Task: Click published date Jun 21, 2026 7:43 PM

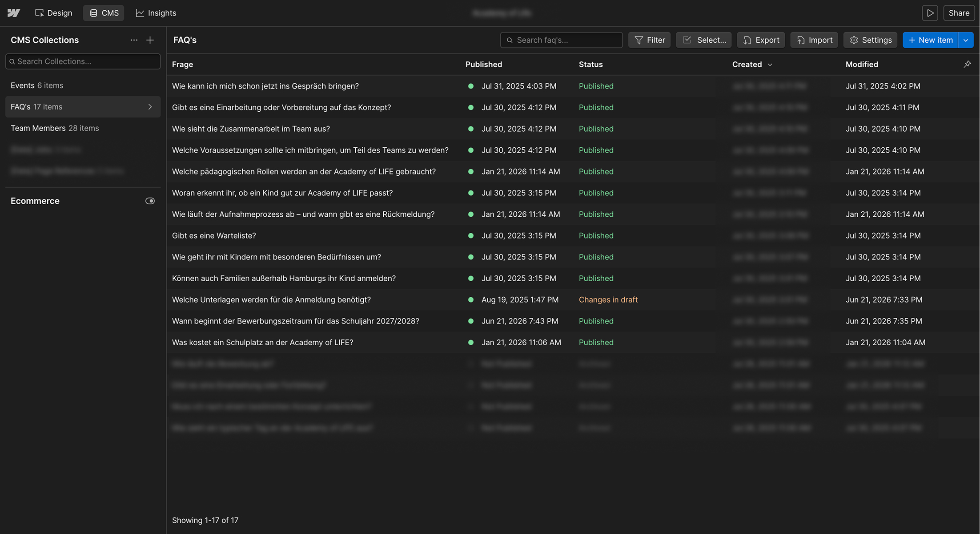Action: (x=520, y=321)
